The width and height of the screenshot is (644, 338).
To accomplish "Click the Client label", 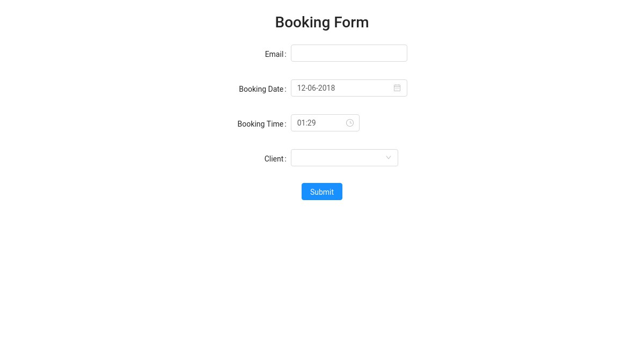I will pyautogui.click(x=274, y=159).
